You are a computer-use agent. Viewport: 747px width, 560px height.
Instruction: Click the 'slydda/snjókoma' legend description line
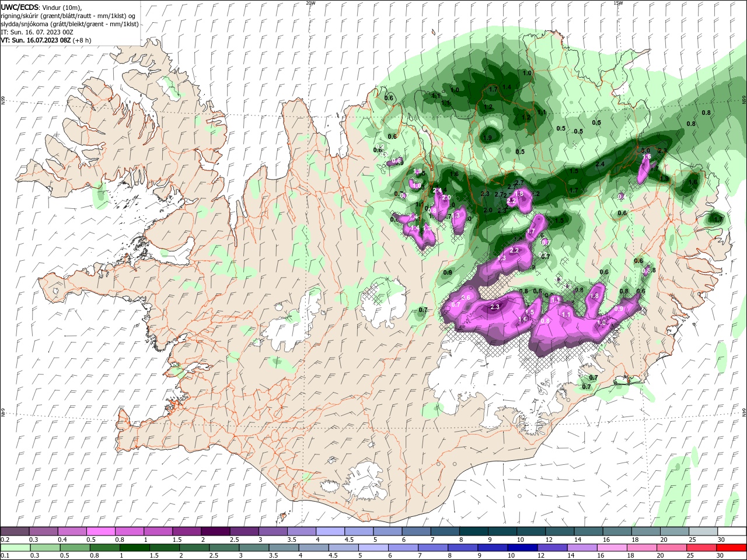pyautogui.click(x=69, y=24)
